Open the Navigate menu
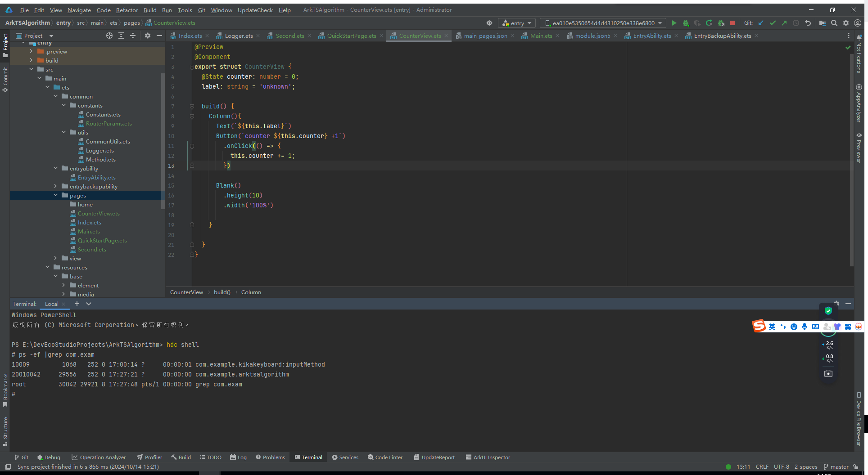 (79, 10)
